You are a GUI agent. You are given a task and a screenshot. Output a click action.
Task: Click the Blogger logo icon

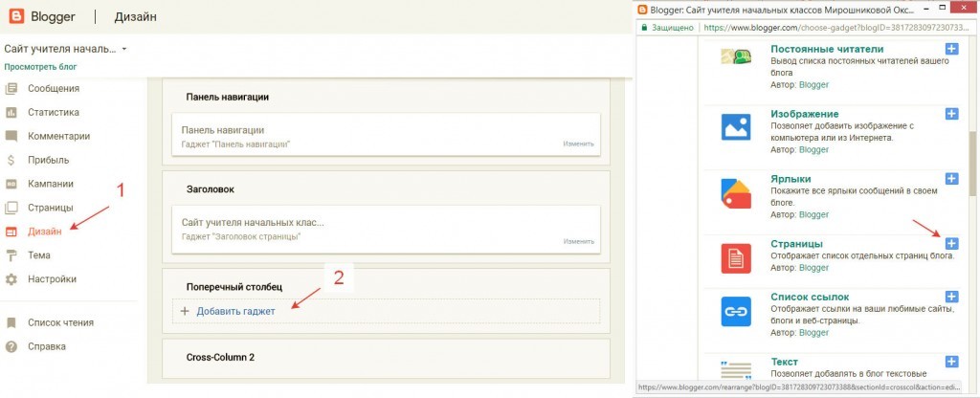point(17,16)
